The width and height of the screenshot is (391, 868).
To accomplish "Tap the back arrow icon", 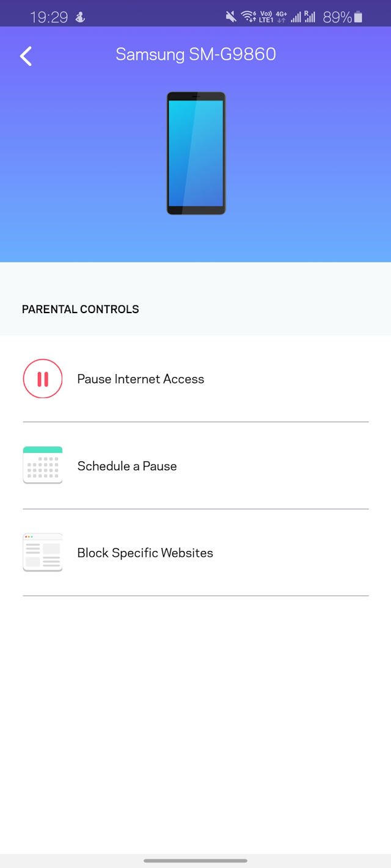I will [26, 56].
